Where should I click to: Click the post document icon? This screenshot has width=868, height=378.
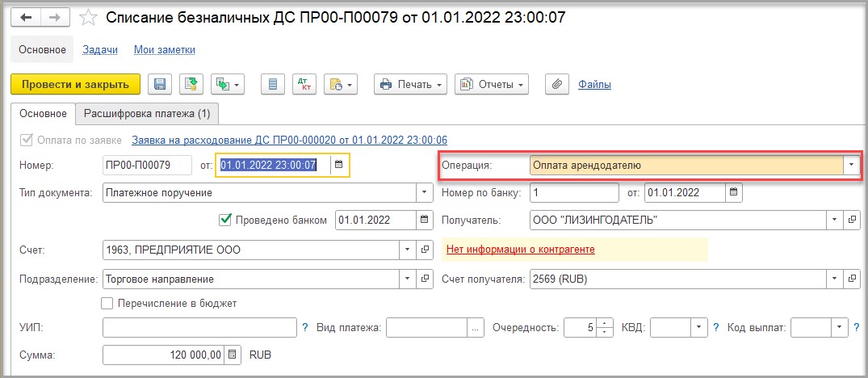(191, 85)
